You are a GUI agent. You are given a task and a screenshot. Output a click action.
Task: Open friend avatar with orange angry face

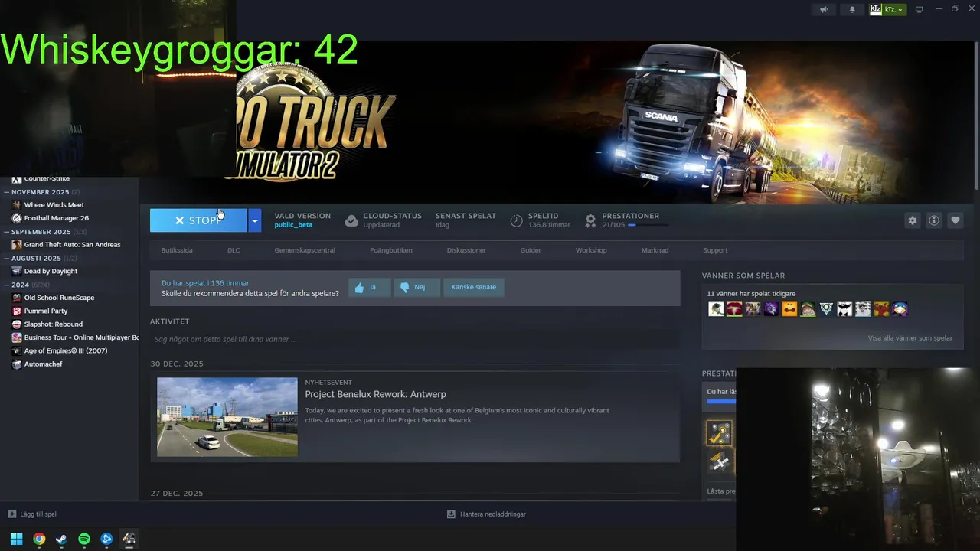[x=789, y=309]
